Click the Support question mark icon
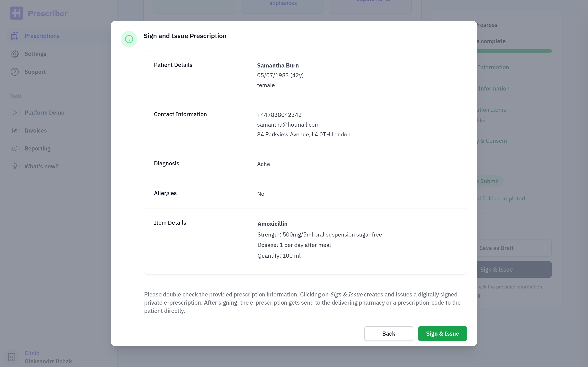This screenshot has width=588, height=367. [14, 72]
